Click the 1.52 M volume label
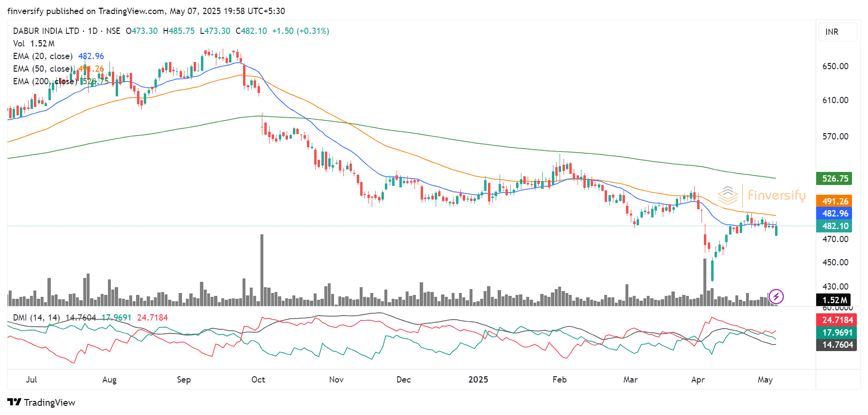This screenshot has height=415, width=868. click(834, 300)
